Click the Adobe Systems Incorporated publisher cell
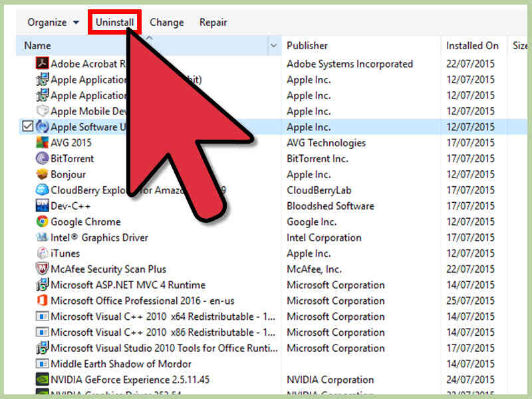Viewport: 532px width, 399px height. 350,64
